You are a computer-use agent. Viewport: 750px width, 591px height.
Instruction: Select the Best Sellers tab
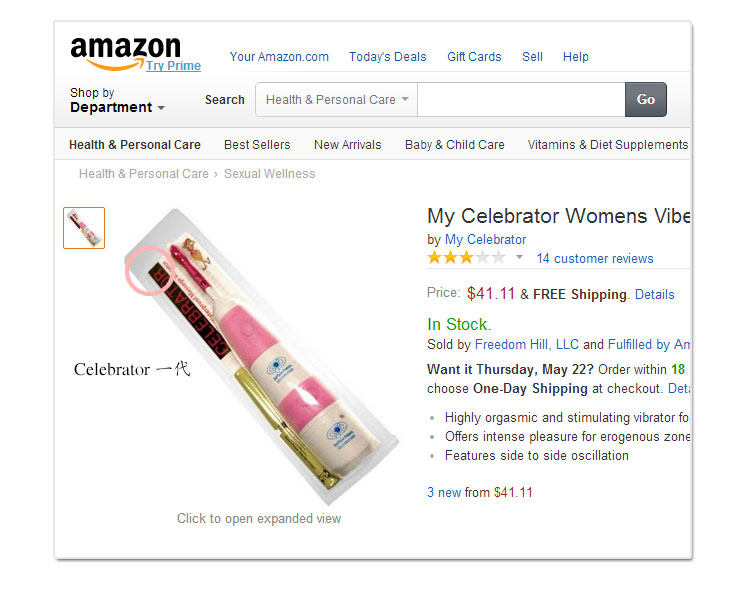257,145
